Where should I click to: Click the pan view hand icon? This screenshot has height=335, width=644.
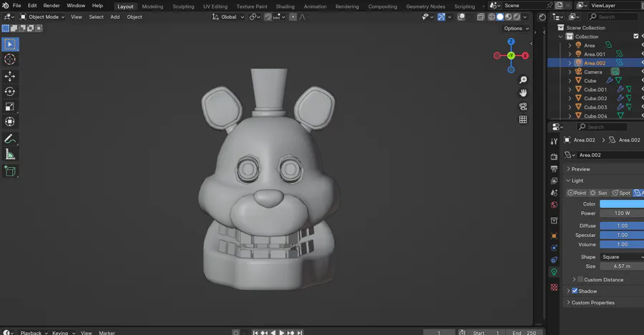(523, 93)
